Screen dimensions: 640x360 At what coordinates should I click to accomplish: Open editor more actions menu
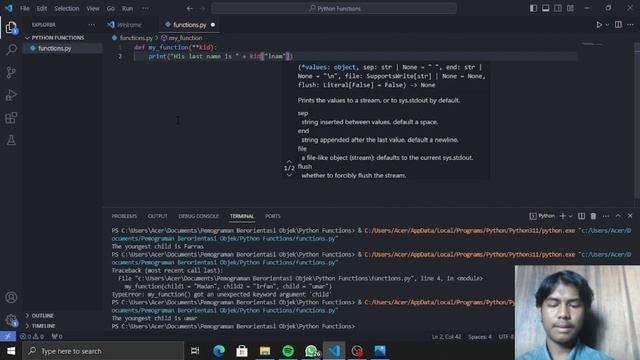tap(630, 25)
